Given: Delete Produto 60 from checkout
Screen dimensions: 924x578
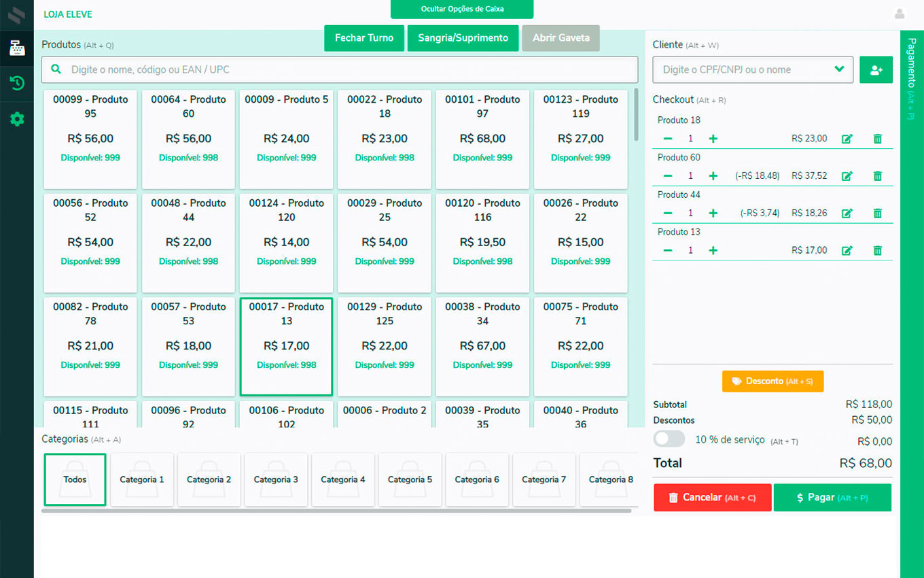Looking at the screenshot, I should [x=877, y=176].
